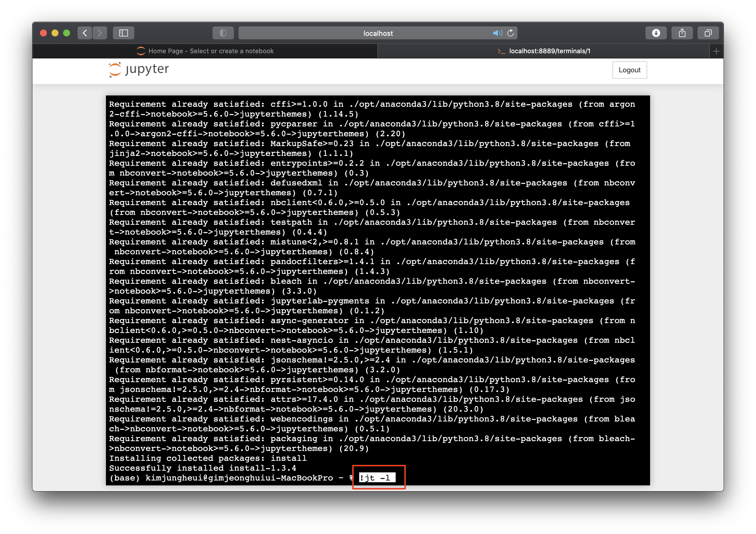This screenshot has width=756, height=534.
Task: Click the privacy shield icon
Action: point(223,33)
